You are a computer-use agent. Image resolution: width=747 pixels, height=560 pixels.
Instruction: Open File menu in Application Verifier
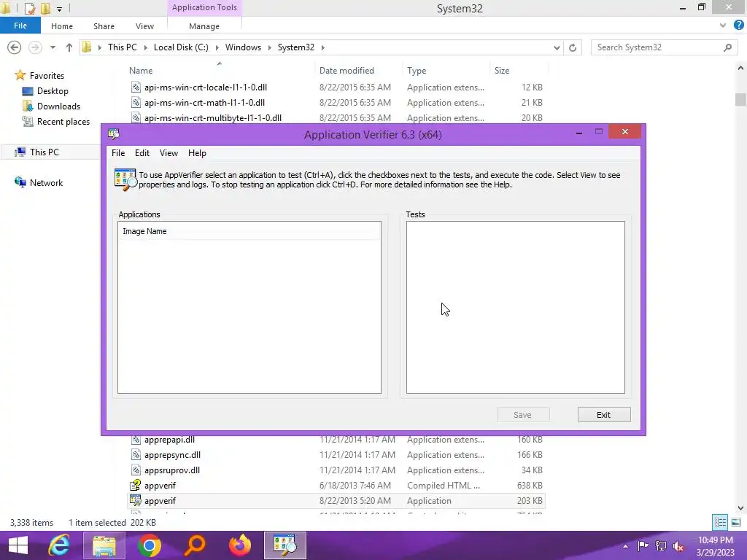(117, 153)
